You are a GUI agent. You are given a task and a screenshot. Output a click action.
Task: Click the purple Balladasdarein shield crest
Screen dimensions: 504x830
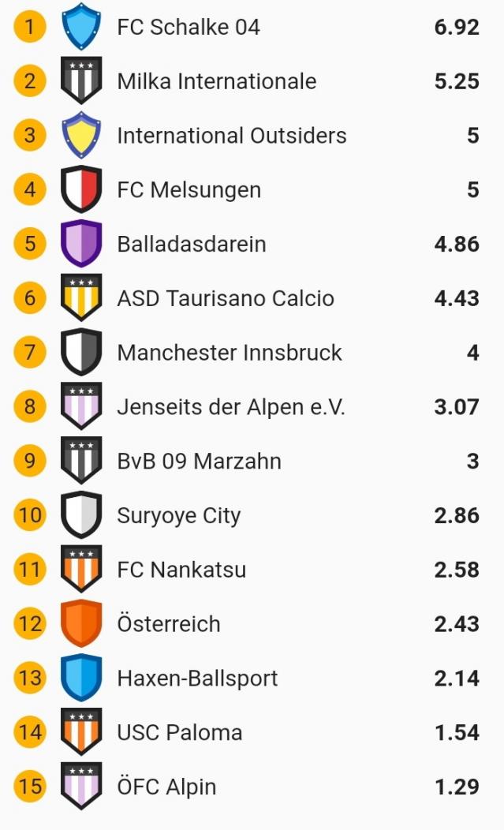81,244
